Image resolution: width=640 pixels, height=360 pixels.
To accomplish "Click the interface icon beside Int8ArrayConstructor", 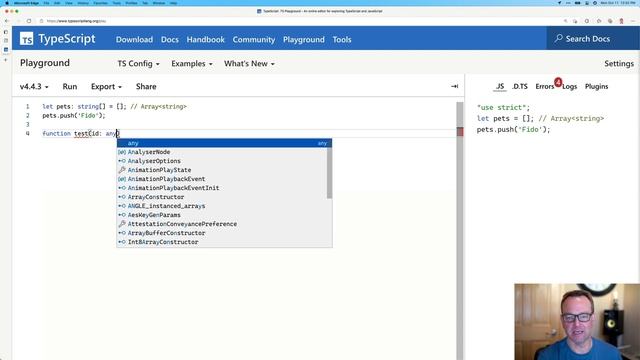I will point(122,242).
